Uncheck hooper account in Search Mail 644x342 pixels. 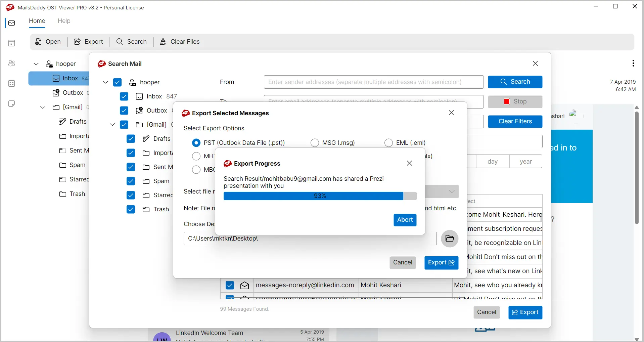click(x=118, y=82)
